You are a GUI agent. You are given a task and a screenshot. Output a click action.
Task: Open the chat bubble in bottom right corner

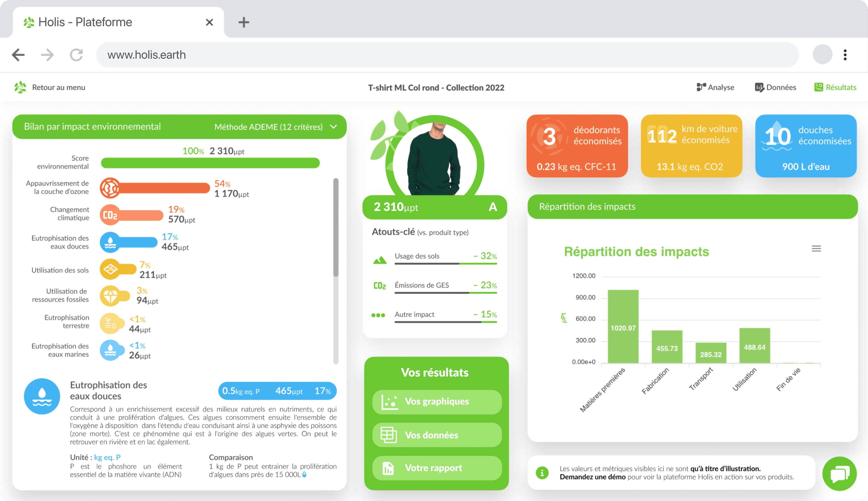(x=840, y=474)
